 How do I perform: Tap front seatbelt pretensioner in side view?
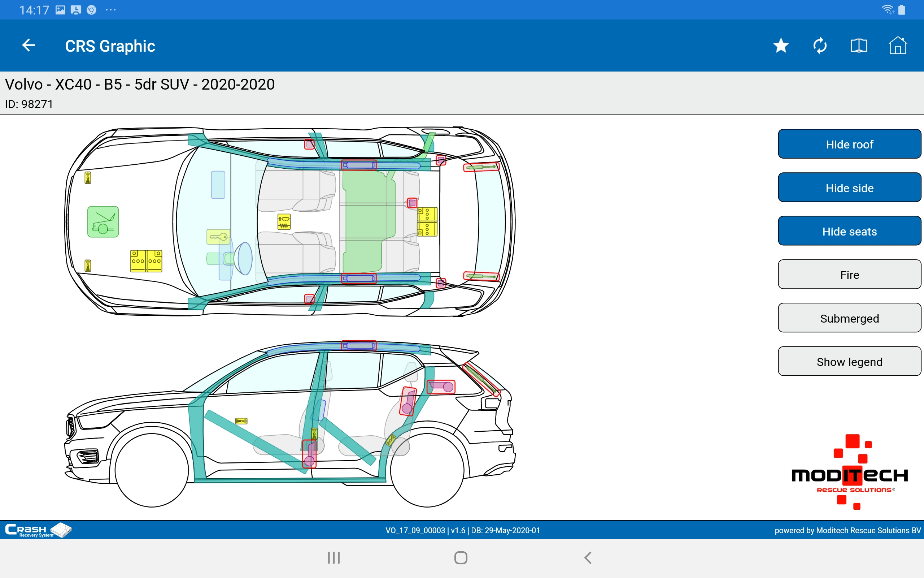coord(309,454)
